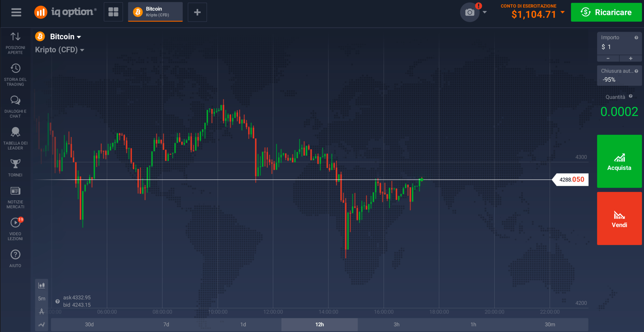Select the 30d time range
Screen dimensions: 644x332
pos(89,325)
